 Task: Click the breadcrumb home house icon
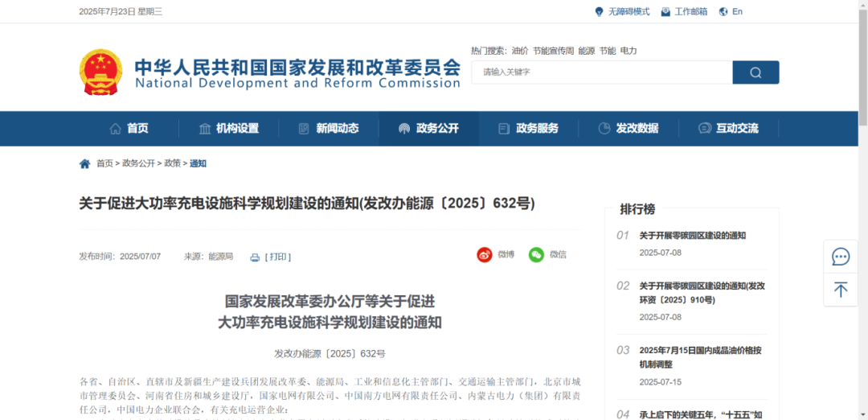[85, 163]
